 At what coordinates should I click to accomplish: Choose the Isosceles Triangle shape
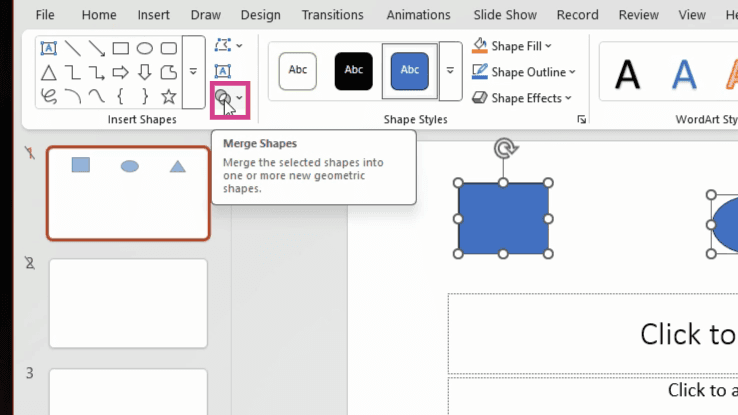[48, 72]
